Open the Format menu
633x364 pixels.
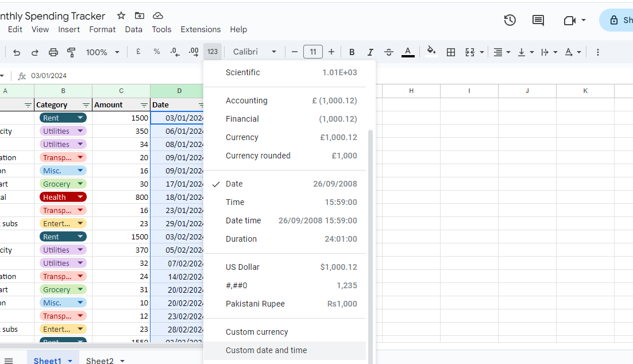pyautogui.click(x=102, y=29)
